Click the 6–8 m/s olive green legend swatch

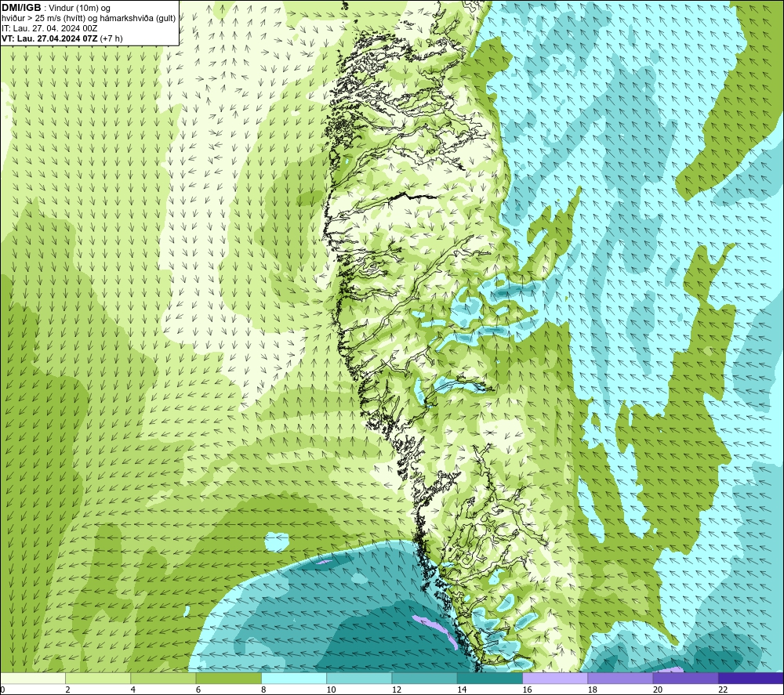[228, 678]
